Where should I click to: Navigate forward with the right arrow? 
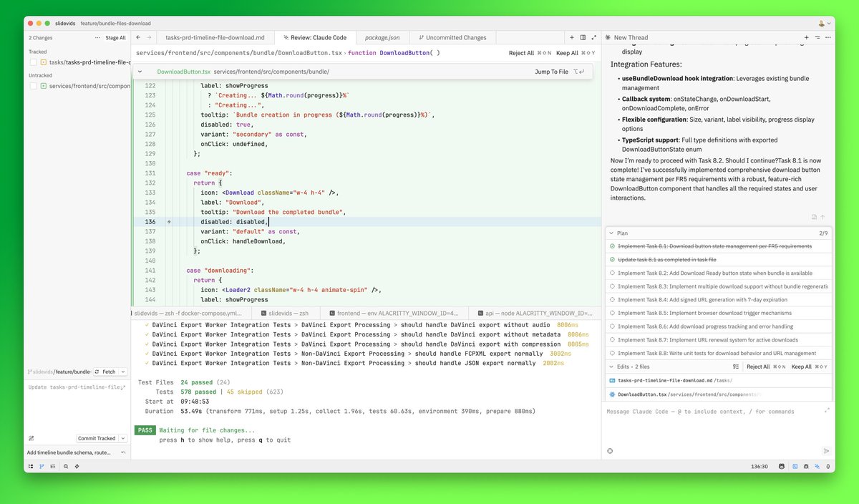[x=149, y=37]
